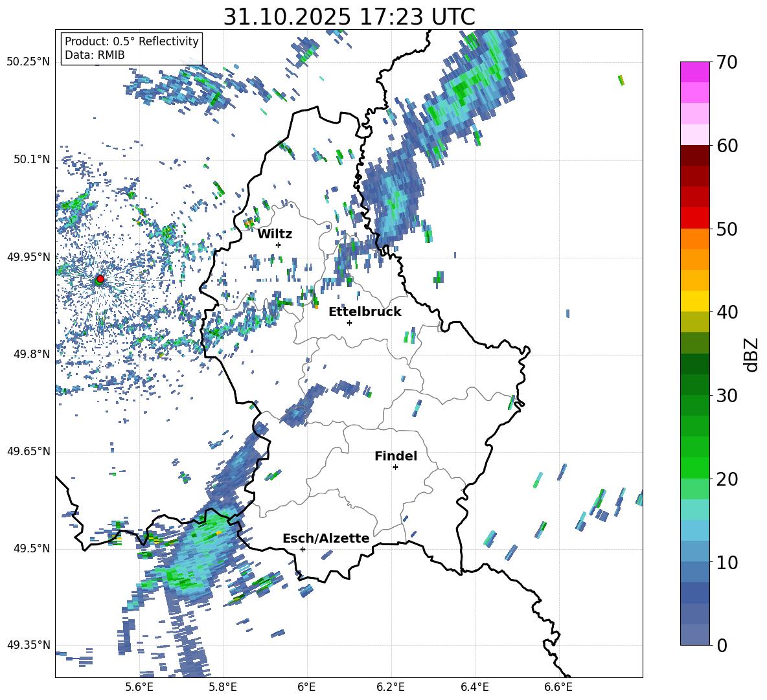Click the Data: RMIB label

[95, 55]
